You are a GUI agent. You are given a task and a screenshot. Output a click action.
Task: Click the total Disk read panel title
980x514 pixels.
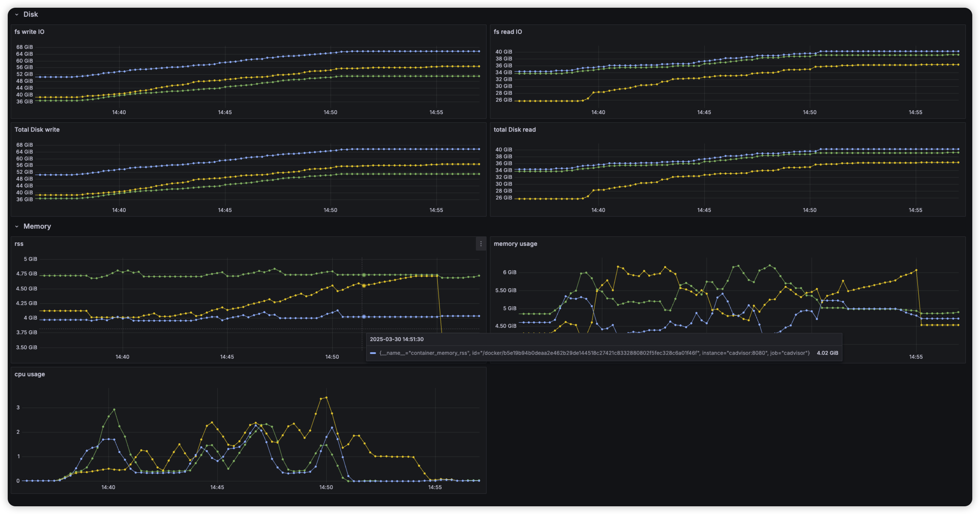514,130
